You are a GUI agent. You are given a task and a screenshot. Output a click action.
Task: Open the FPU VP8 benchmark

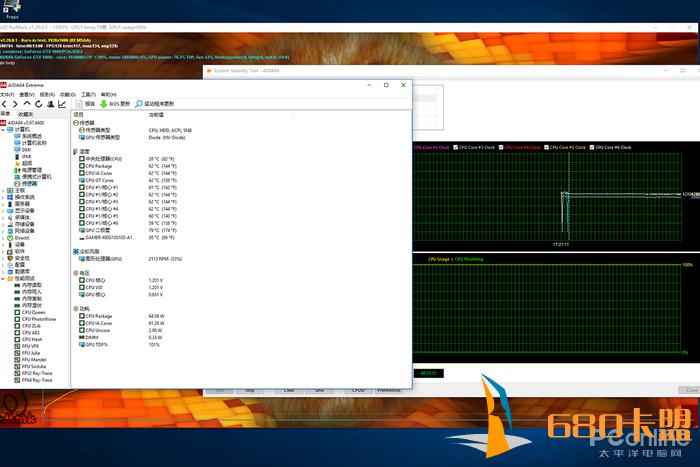[x=27, y=346]
